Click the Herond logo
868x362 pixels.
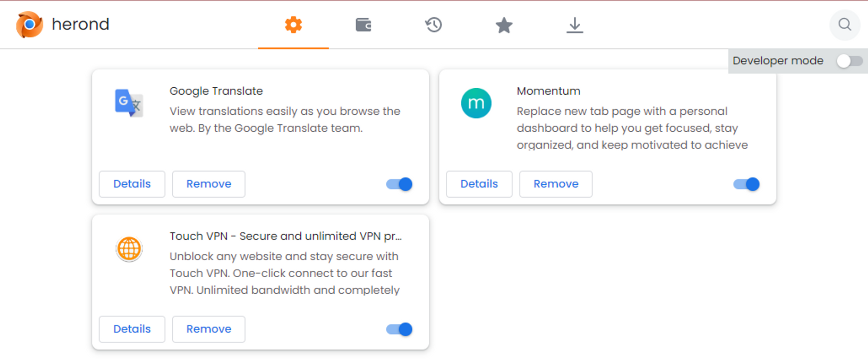[29, 25]
